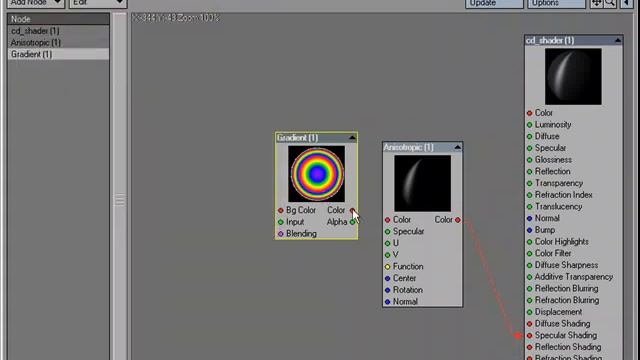Screen dimensions: 640x360
Task: Click the Additive Transparency input dot
Action: pos(529,277)
